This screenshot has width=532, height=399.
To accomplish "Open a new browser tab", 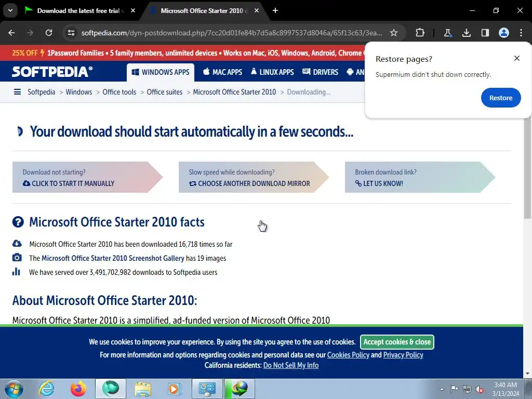I will (275, 10).
